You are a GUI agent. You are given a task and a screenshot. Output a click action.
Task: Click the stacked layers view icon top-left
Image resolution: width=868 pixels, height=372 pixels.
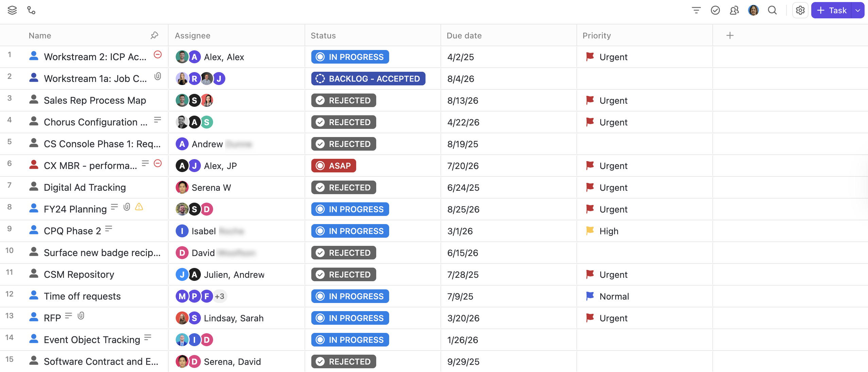[12, 10]
